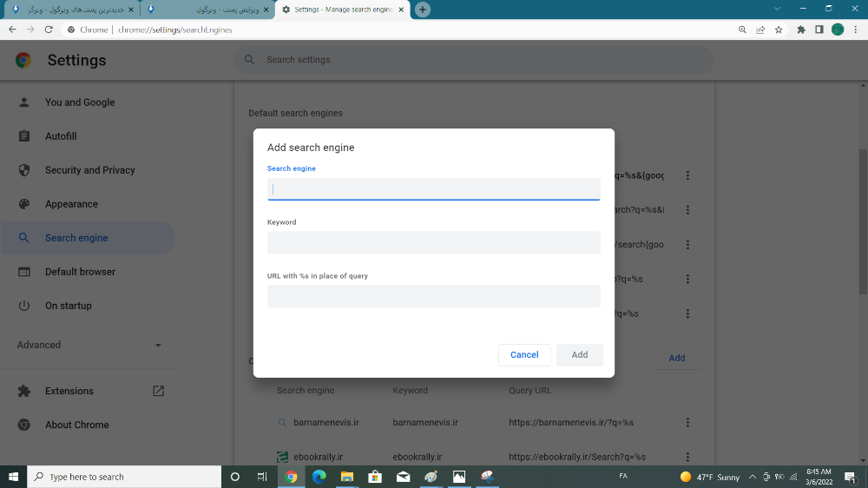Click the address bar URL

(175, 30)
